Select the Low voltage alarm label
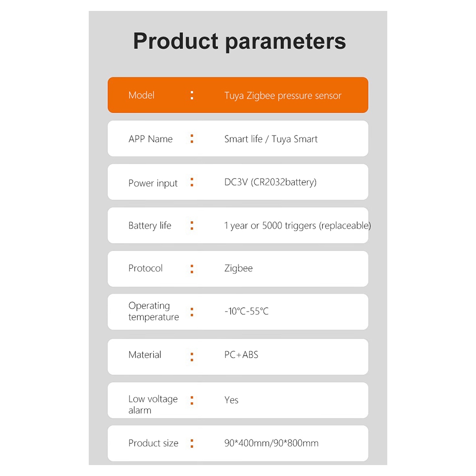The width and height of the screenshot is (476, 476). (153, 404)
